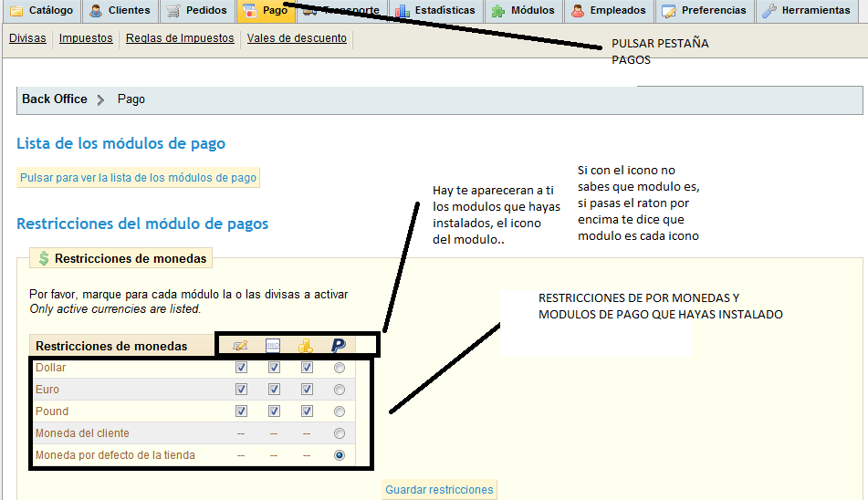This screenshot has height=500, width=868.
Task: Click the Lista de los módulos de pago heading
Action: click(120, 143)
